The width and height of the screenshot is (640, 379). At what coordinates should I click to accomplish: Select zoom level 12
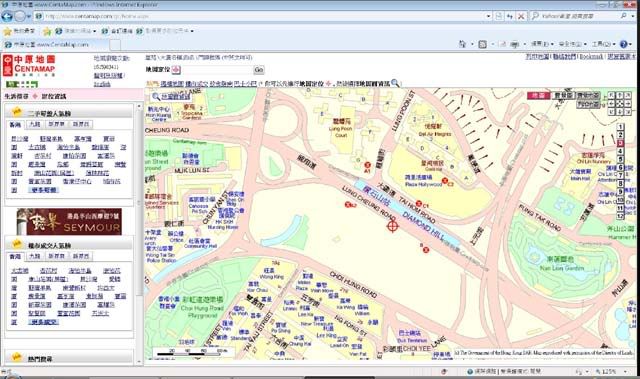[620, 216]
